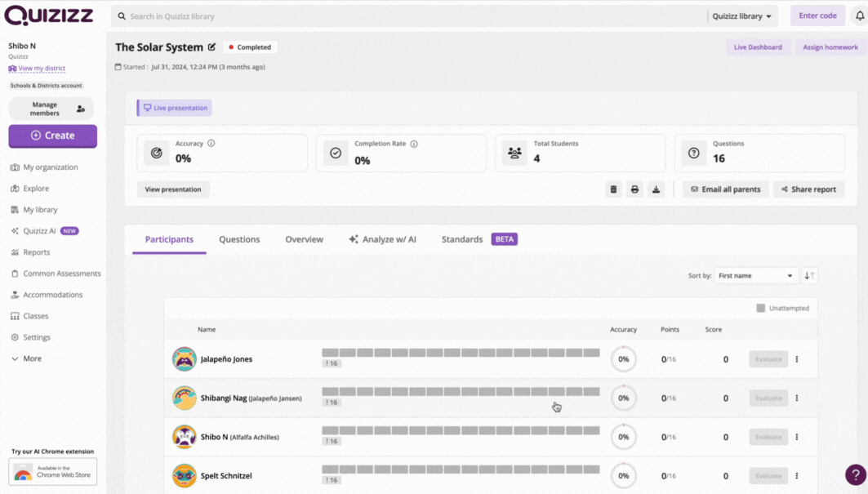Toggle sort order arrows icon
The image size is (868, 494).
tap(809, 275)
